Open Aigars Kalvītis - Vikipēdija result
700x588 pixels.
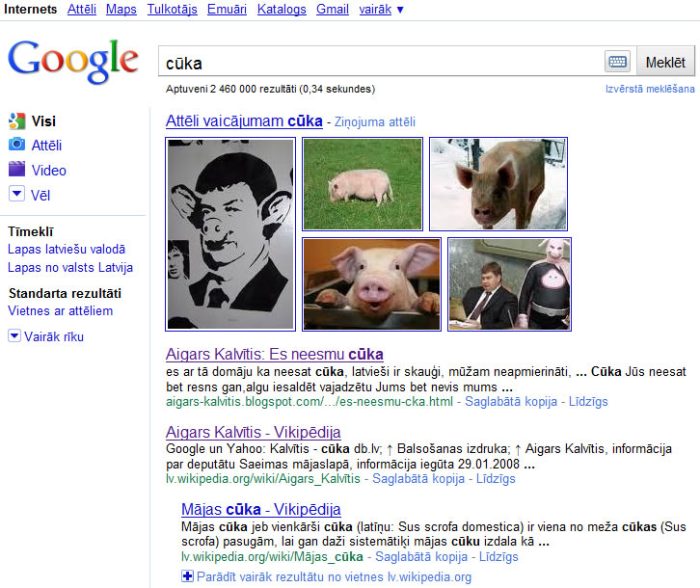[254, 432]
